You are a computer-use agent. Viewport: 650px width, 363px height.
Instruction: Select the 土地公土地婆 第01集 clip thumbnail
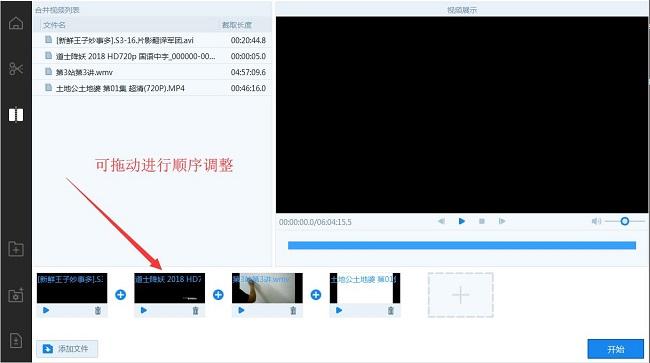coord(365,288)
